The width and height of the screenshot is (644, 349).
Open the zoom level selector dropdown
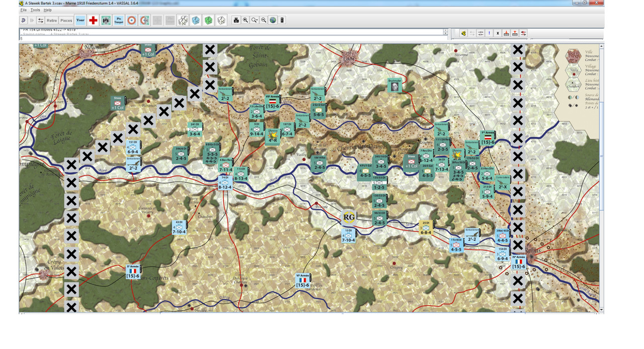255,20
